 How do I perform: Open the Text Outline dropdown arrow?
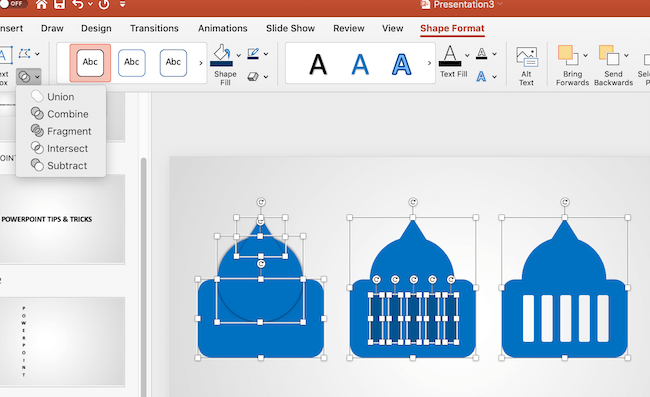495,54
